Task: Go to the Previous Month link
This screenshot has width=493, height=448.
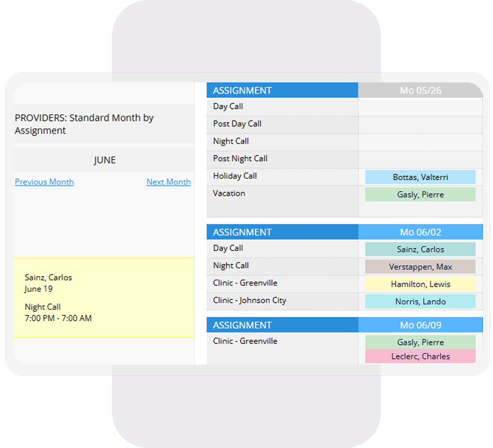Action: [44, 182]
